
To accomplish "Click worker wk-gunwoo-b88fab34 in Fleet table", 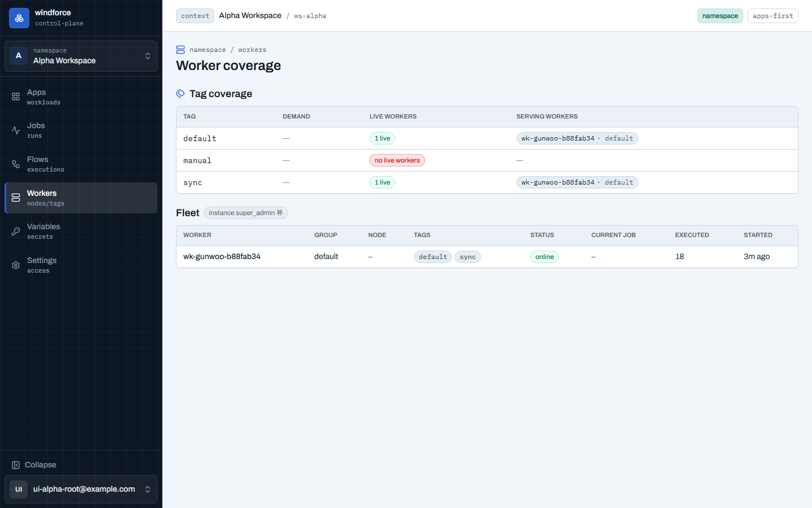I will click(222, 256).
